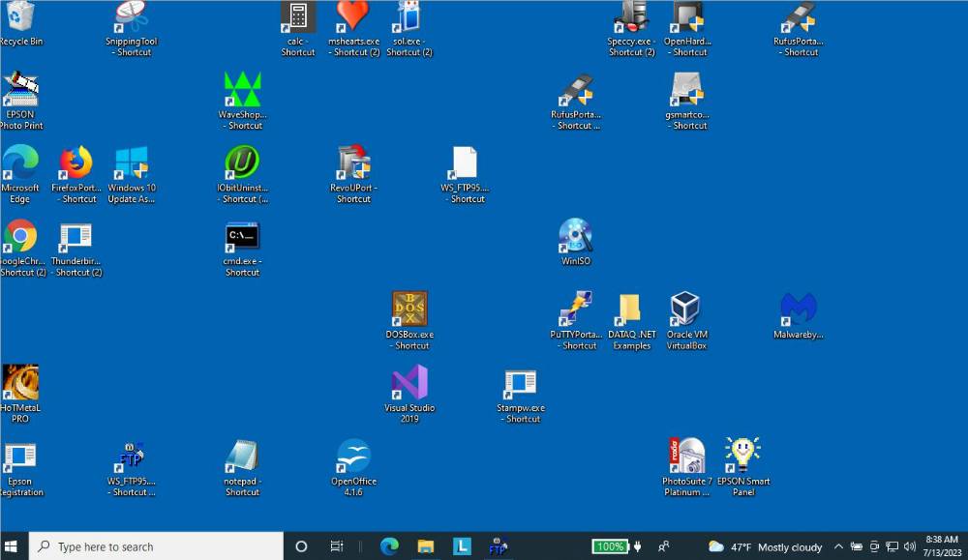Select the PhotoSuite 7 Platinum icon
The image size is (968, 560).
(687, 467)
